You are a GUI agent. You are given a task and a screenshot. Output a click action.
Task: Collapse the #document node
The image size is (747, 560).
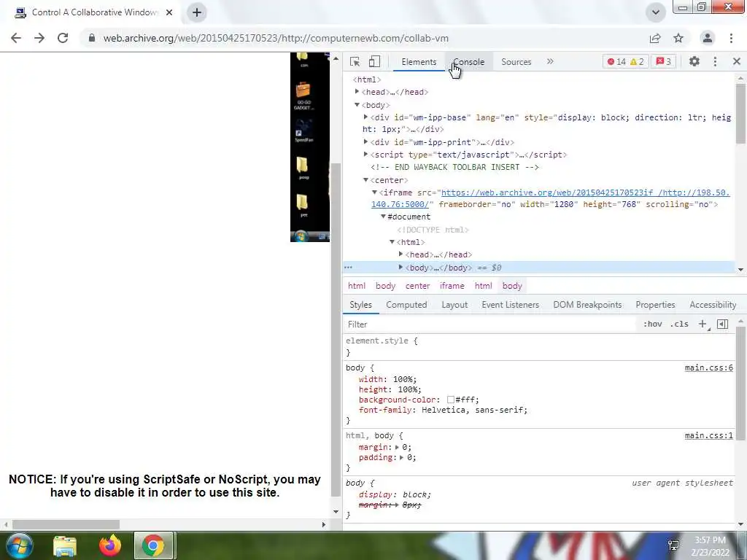pos(383,217)
